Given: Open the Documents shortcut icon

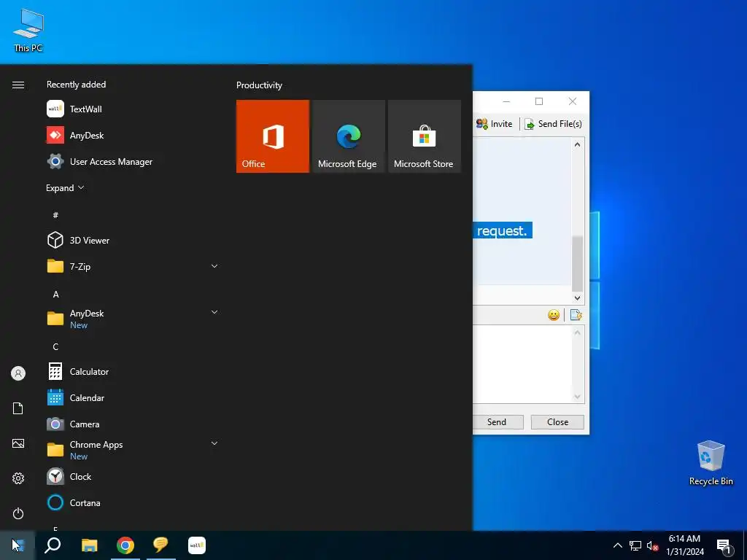Looking at the screenshot, I should click(x=18, y=408).
